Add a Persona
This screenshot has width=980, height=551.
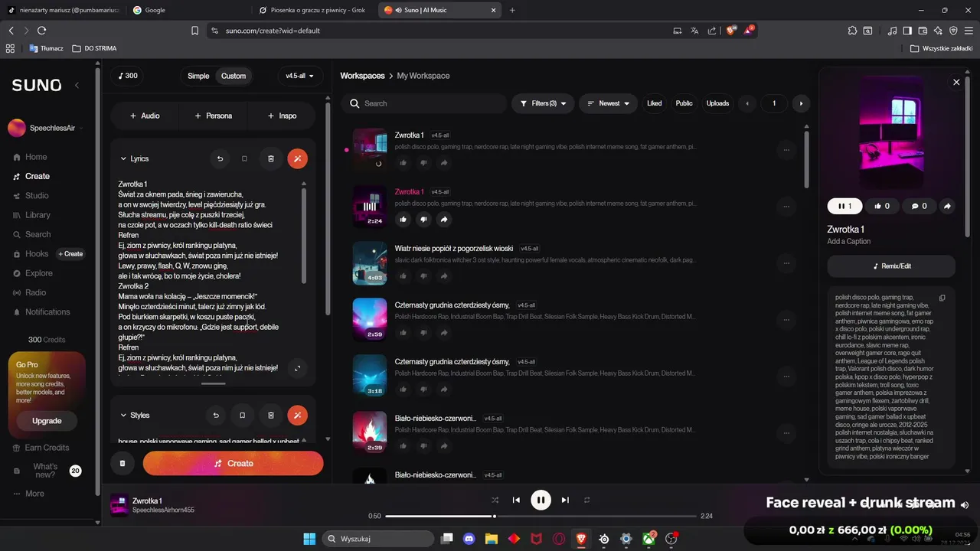213,116
